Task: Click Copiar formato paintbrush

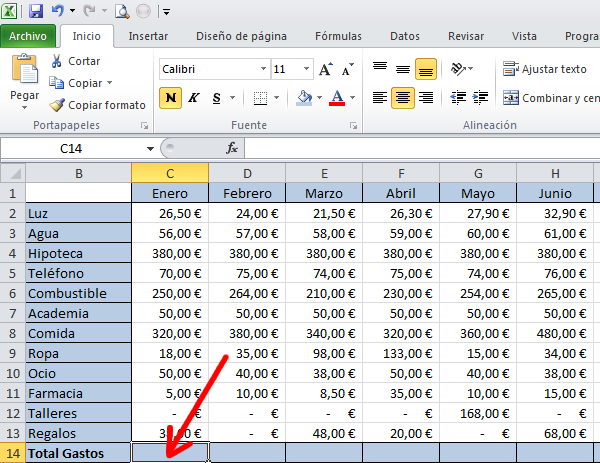Action: click(x=97, y=105)
